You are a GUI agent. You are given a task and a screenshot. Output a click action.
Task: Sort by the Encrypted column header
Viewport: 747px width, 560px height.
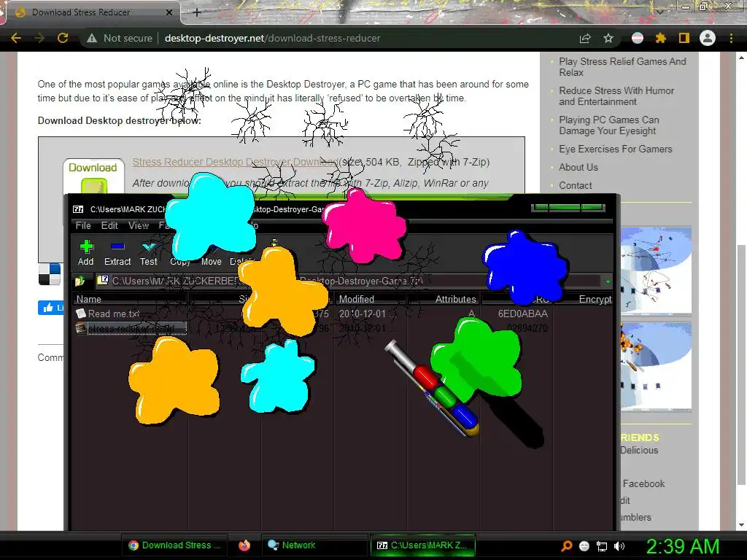[595, 299]
